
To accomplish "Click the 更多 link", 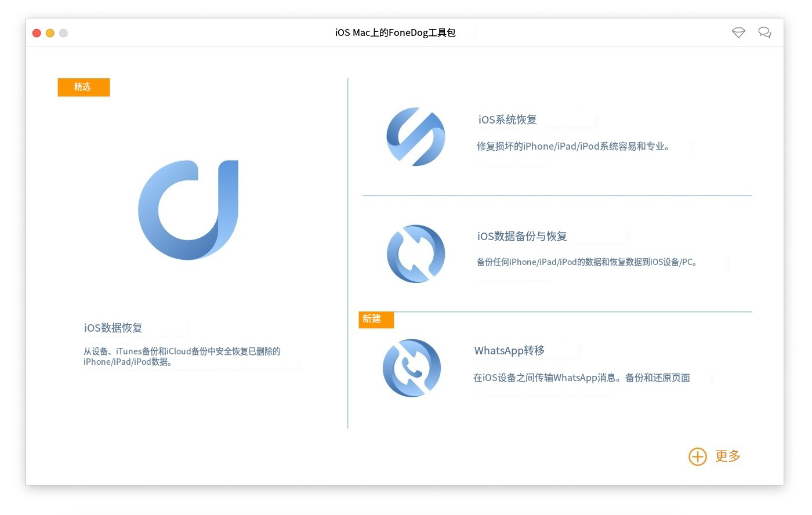I will pyautogui.click(x=728, y=456).
